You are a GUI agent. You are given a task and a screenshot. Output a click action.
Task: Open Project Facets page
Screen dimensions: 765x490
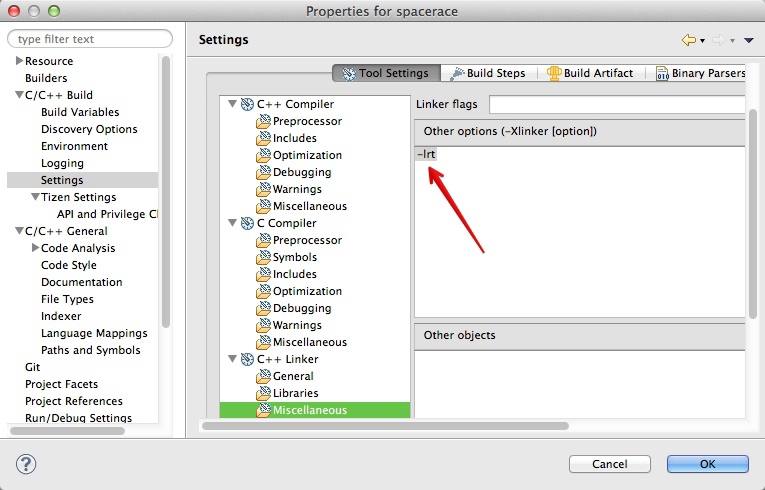pos(61,384)
